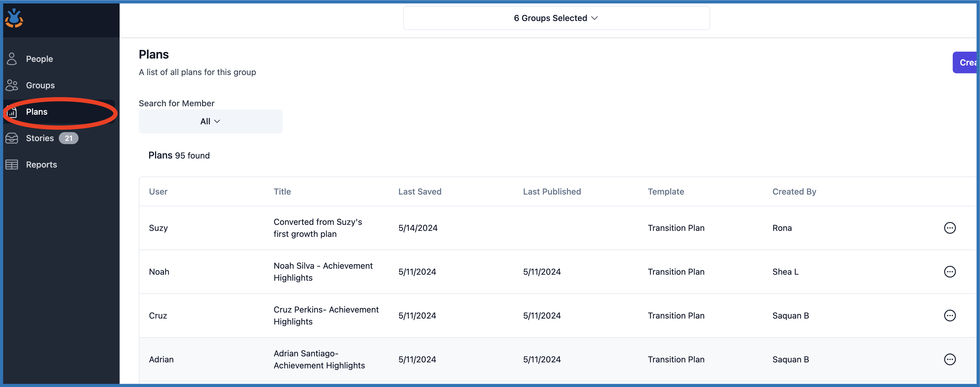The image size is (980, 387).
Task: Open Reports from the sidebar menu
Action: 41,165
